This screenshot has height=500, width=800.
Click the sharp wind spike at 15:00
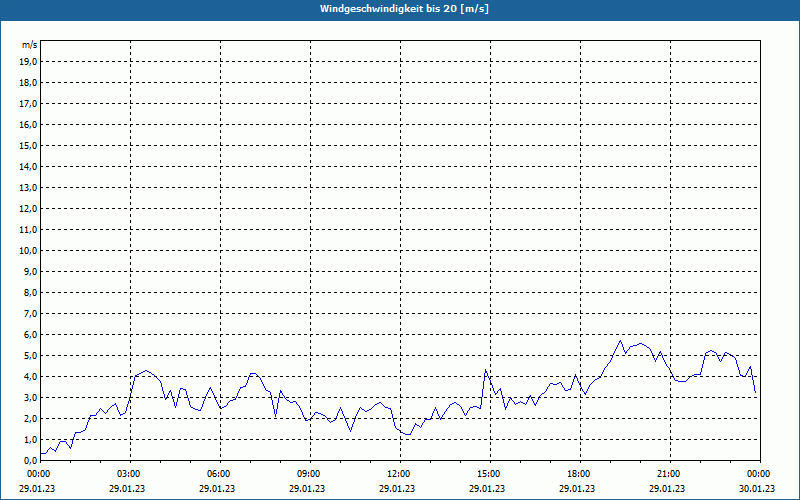click(x=486, y=370)
